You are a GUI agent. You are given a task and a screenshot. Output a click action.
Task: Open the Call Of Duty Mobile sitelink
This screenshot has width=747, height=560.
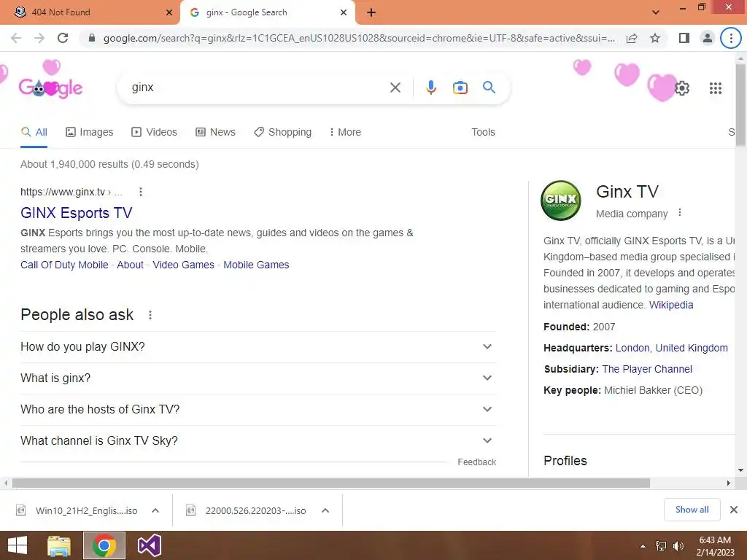[64, 265]
